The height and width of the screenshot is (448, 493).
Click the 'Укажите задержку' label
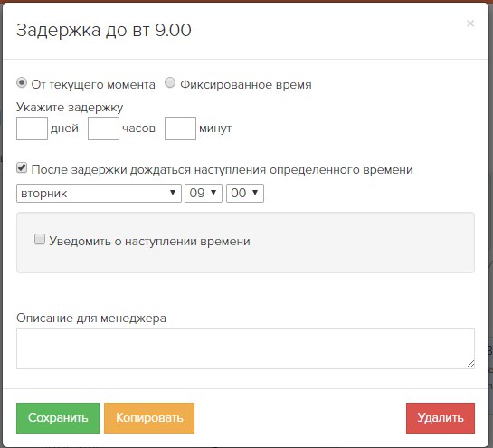click(70, 108)
